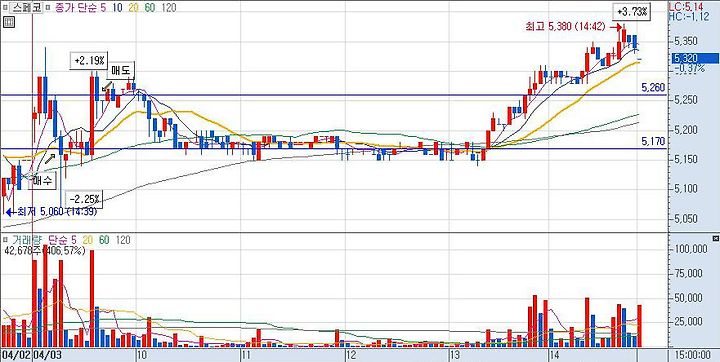Click the 최고 5,380 high price marker
This screenshot has height=362, width=720.
pyautogui.click(x=573, y=27)
